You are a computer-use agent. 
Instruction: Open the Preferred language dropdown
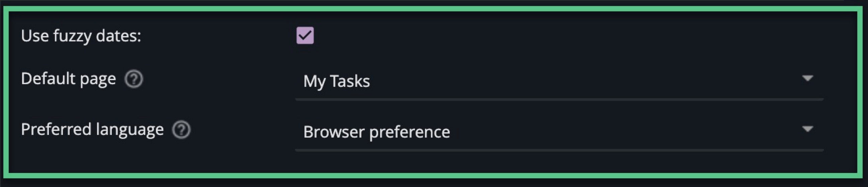tap(559, 132)
